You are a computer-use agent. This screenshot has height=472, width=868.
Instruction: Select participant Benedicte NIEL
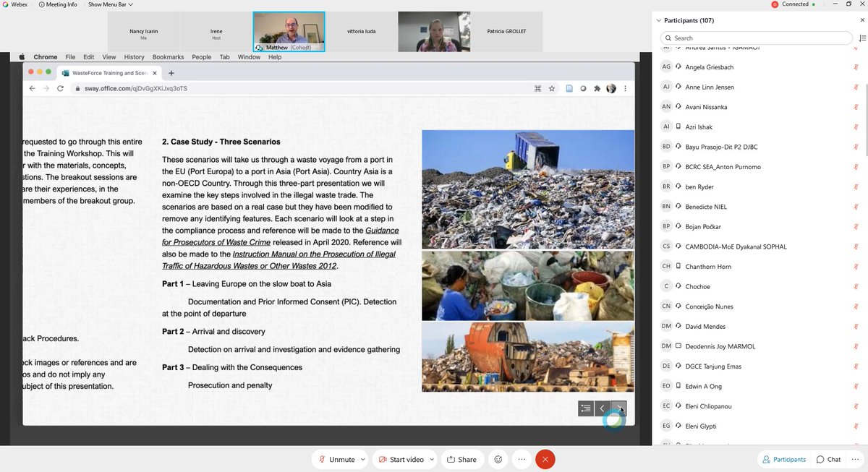click(759, 207)
